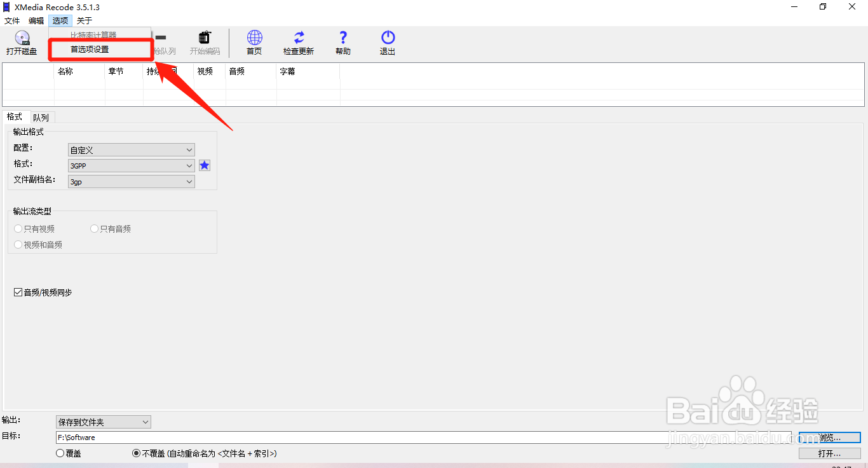
Task: Expand the 格式 dropdown showing 3GPP
Action: [132, 165]
